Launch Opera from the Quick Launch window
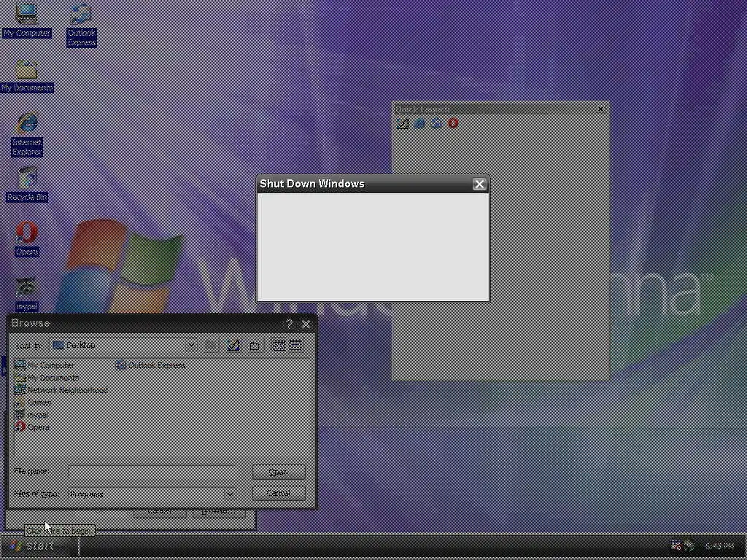This screenshot has height=560, width=747. [x=453, y=124]
